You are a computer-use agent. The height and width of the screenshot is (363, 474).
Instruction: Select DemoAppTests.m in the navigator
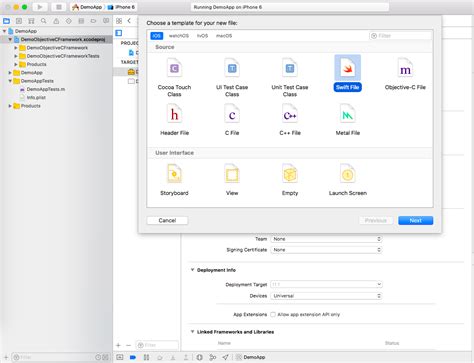pyautogui.click(x=46, y=89)
